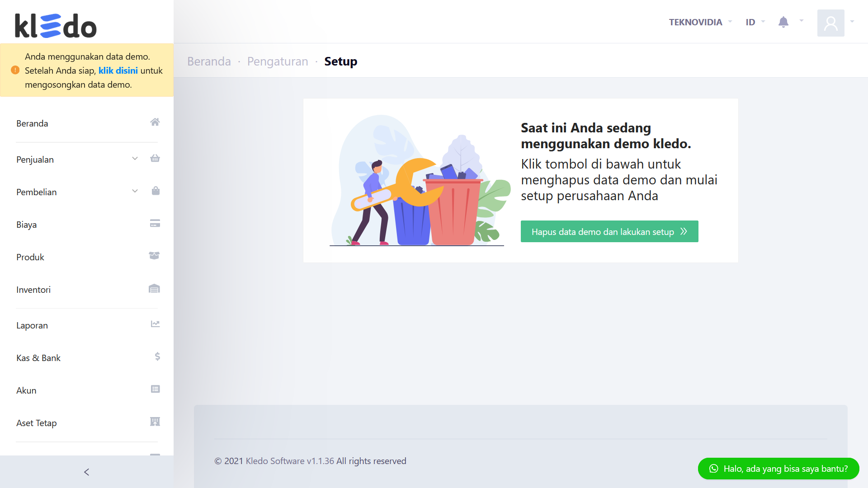Expand the Penjualan menu chevron

(134, 159)
